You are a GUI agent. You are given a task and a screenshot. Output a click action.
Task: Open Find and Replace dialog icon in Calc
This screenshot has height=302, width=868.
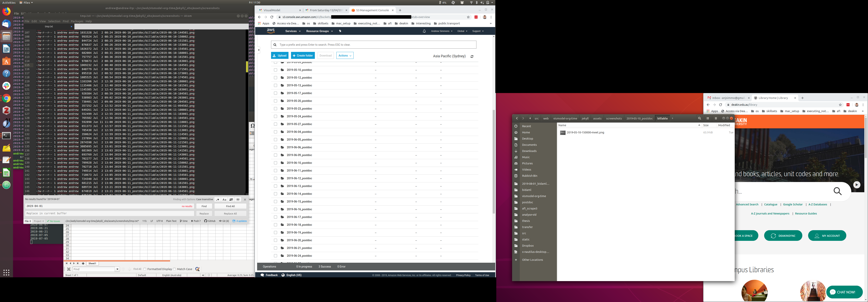pyautogui.click(x=197, y=269)
